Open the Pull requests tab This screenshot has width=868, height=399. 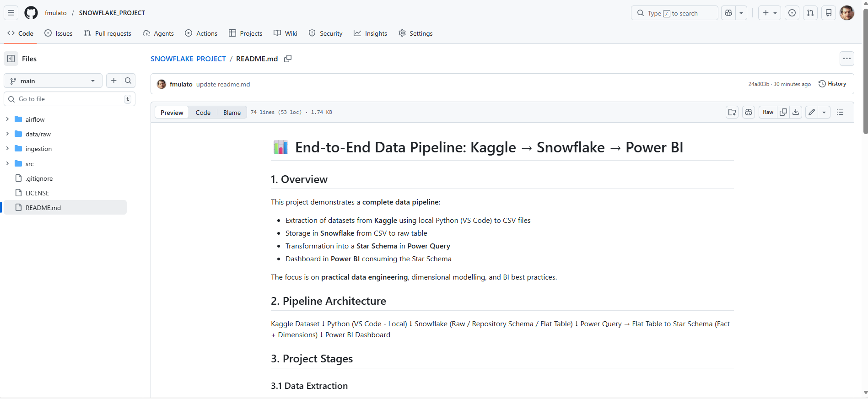(x=108, y=33)
